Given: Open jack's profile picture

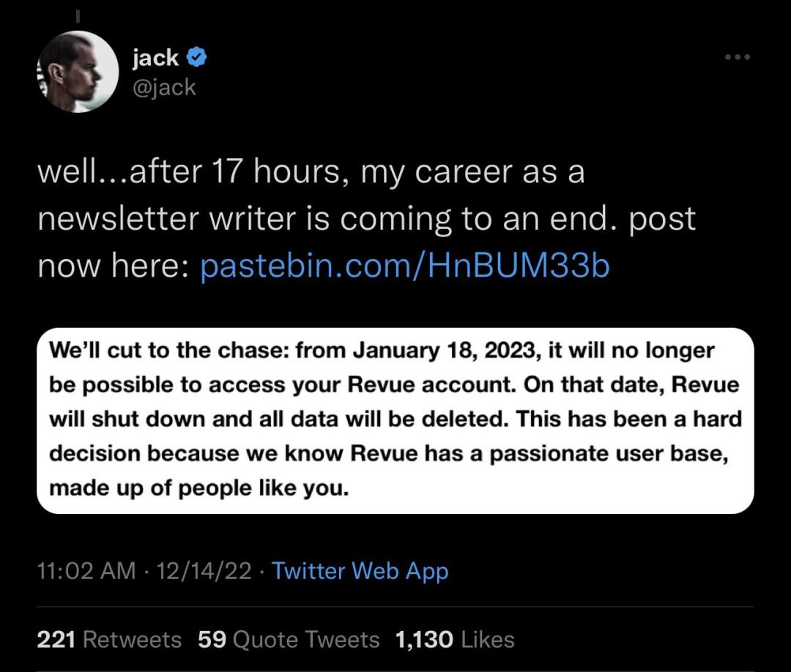Looking at the screenshot, I should point(78,72).
